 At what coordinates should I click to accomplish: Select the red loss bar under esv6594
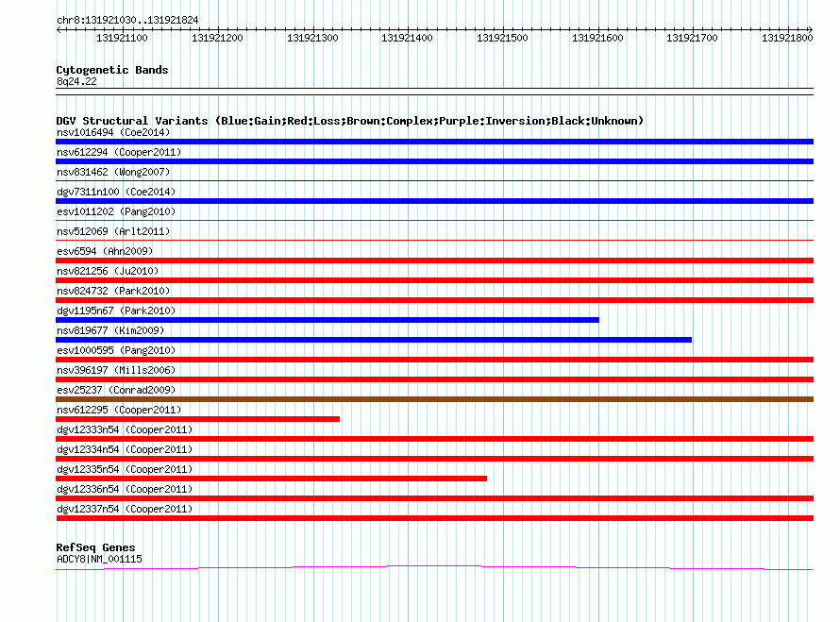[x=434, y=261]
